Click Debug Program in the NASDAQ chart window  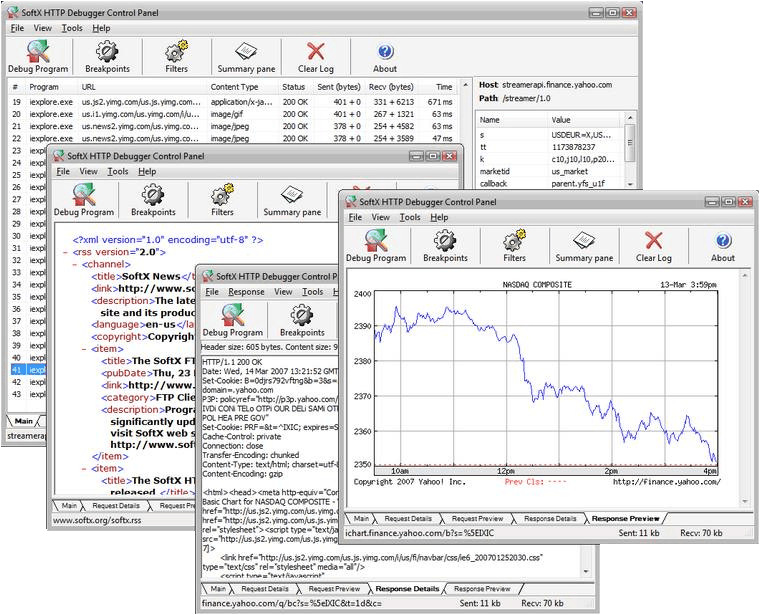376,246
